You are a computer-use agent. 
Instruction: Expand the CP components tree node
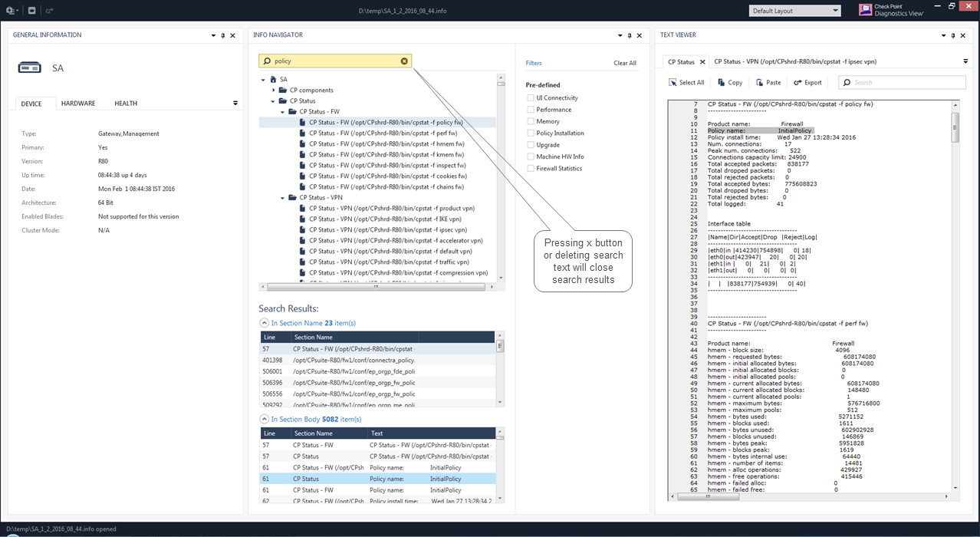point(274,91)
